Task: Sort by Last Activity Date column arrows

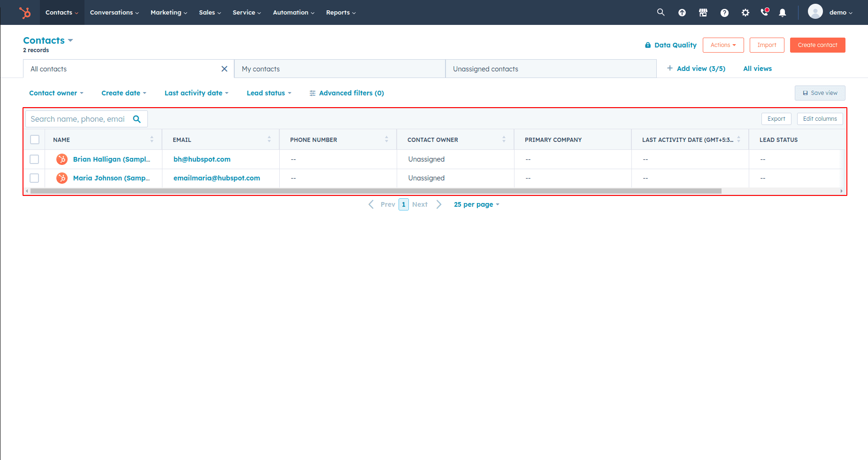Action: 738,140
